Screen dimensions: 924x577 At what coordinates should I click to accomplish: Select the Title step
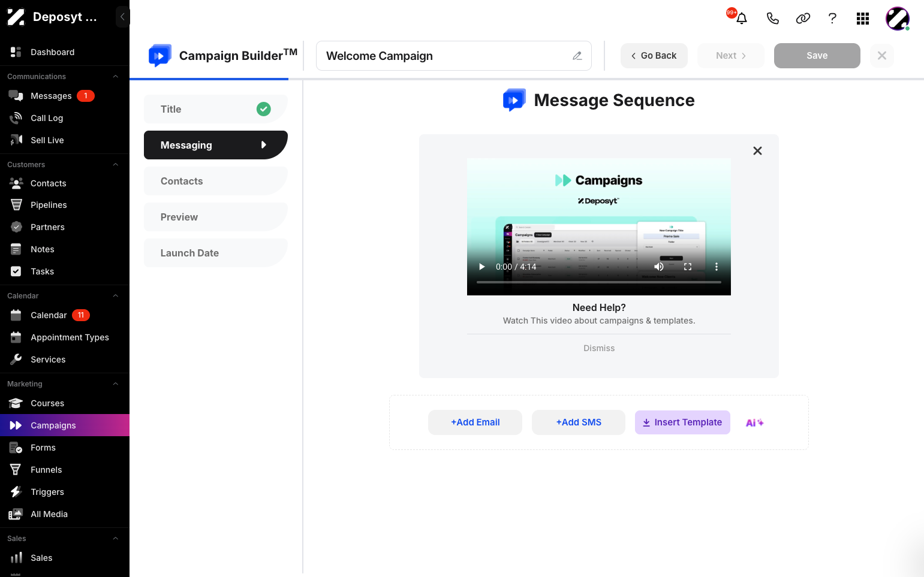pyautogui.click(x=216, y=109)
